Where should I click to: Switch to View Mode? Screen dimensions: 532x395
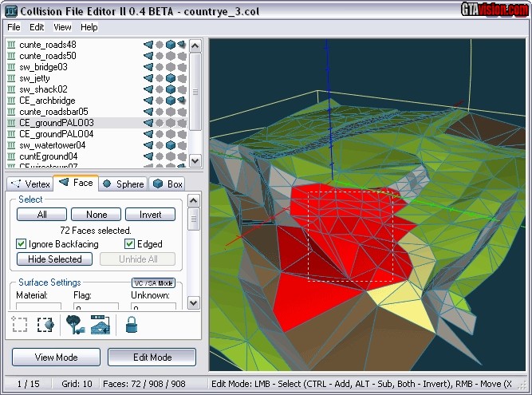(x=57, y=357)
